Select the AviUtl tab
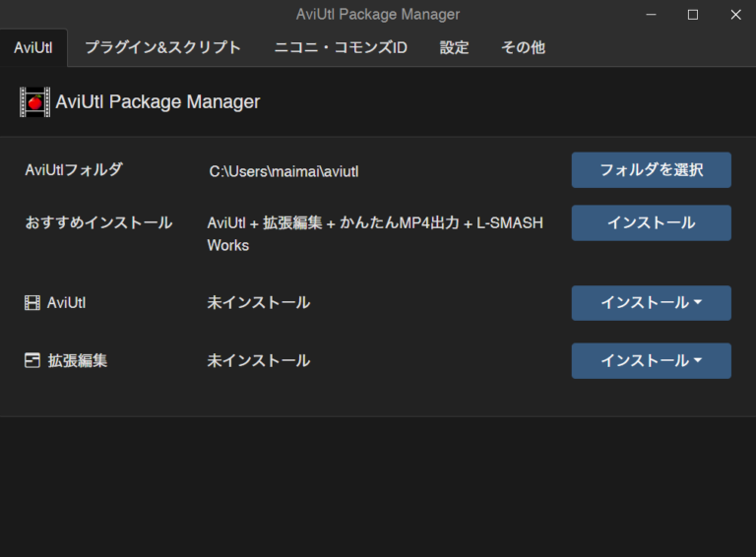 point(33,47)
